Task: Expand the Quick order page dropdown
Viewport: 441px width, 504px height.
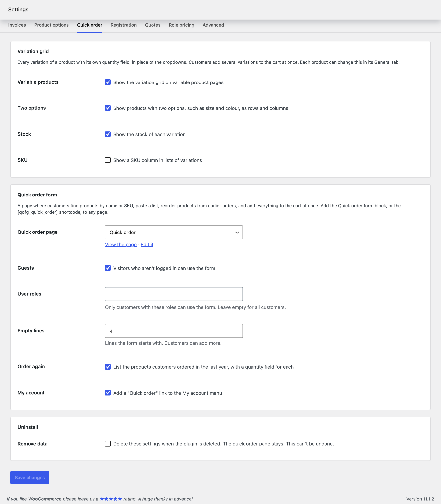Action: pyautogui.click(x=174, y=232)
